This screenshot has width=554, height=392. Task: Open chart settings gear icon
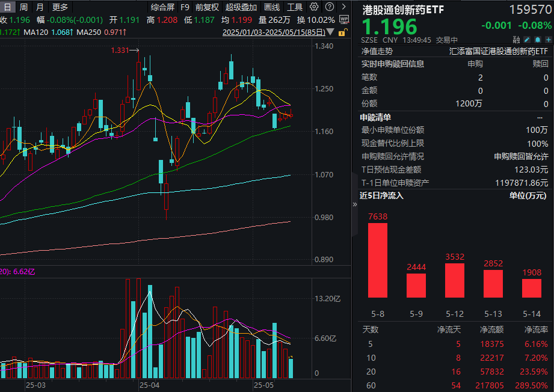point(314,7)
